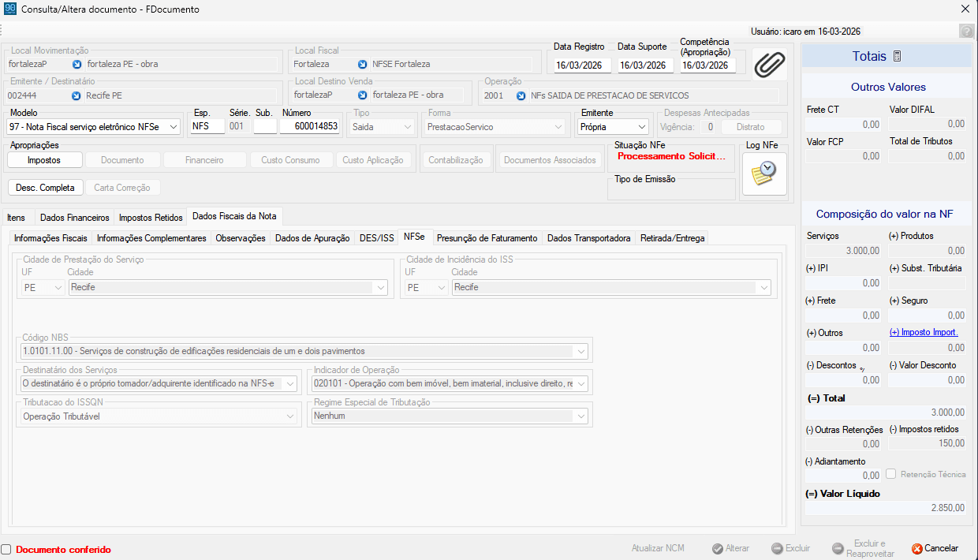This screenshot has height=560, width=978.
Task: Open Cidade de Prestação do Serviço city dropdown
Action: point(381,287)
